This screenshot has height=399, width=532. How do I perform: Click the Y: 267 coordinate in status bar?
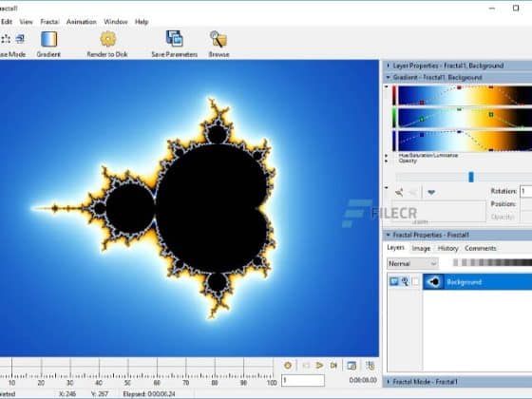[100, 394]
